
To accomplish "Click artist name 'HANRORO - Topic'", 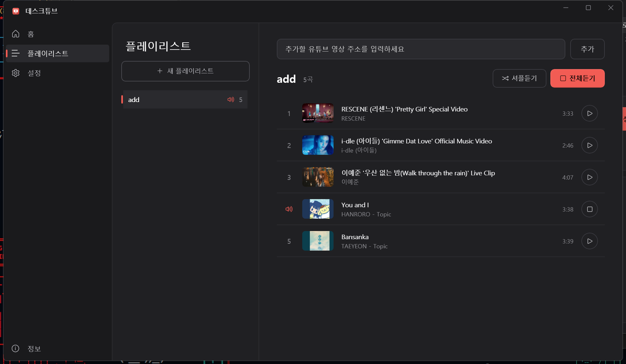I will tap(366, 214).
